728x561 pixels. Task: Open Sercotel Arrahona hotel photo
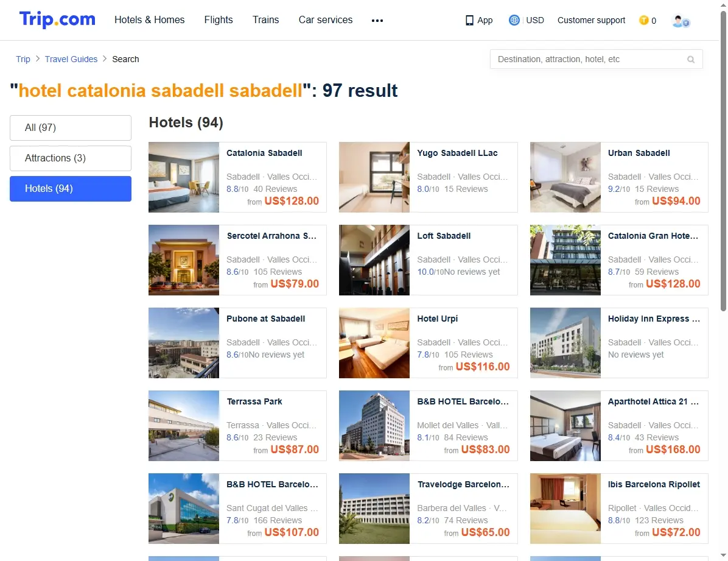click(x=184, y=260)
